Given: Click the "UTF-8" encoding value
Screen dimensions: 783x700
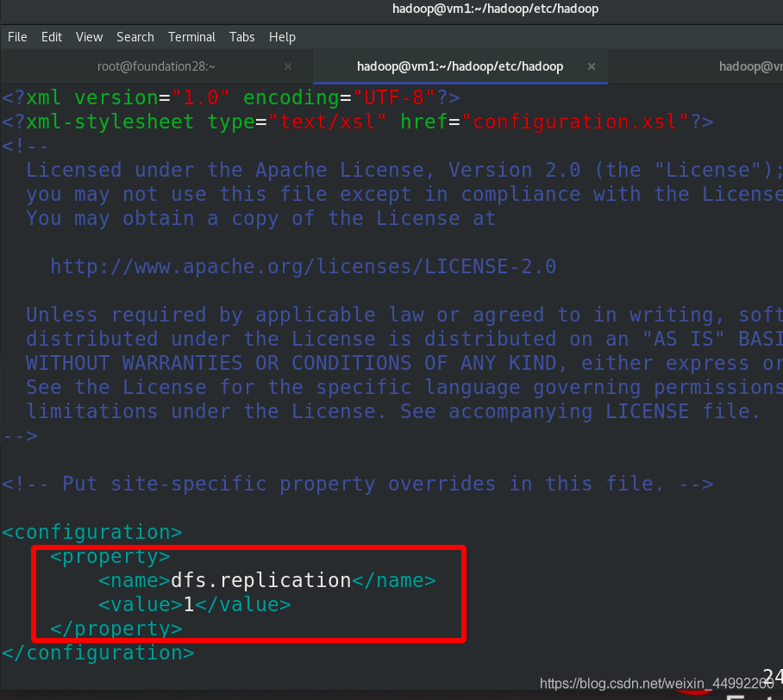Looking at the screenshot, I should pyautogui.click(x=394, y=97).
